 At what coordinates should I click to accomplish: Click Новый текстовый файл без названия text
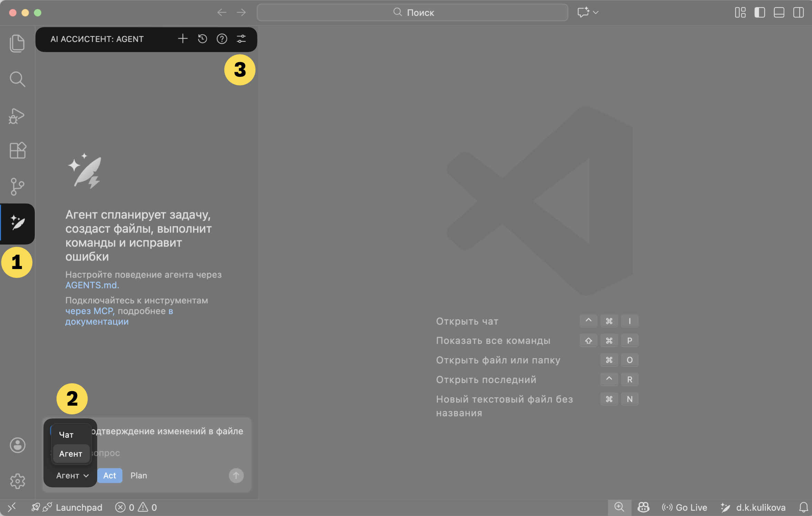pos(504,406)
